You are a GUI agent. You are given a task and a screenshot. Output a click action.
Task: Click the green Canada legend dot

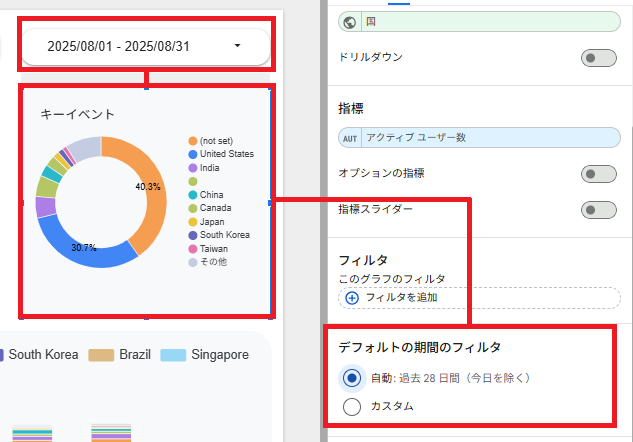[193, 208]
